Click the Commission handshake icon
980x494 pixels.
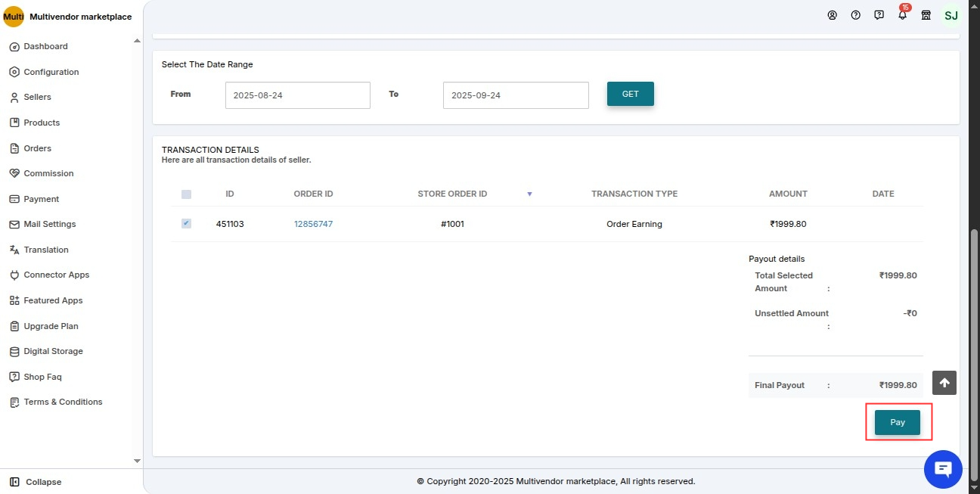click(x=14, y=173)
